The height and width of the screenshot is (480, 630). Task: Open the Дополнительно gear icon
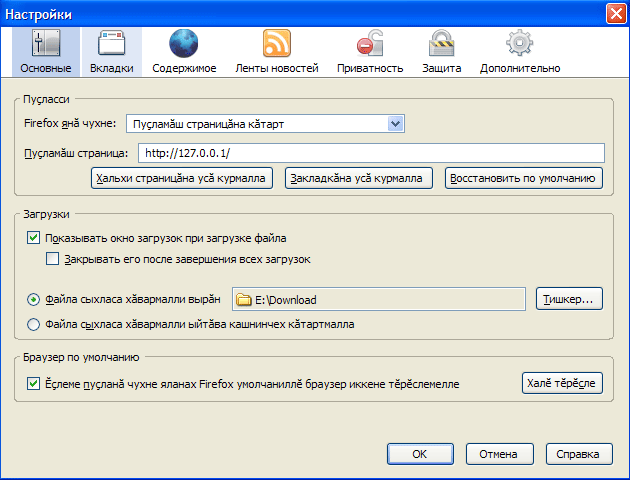(519, 45)
